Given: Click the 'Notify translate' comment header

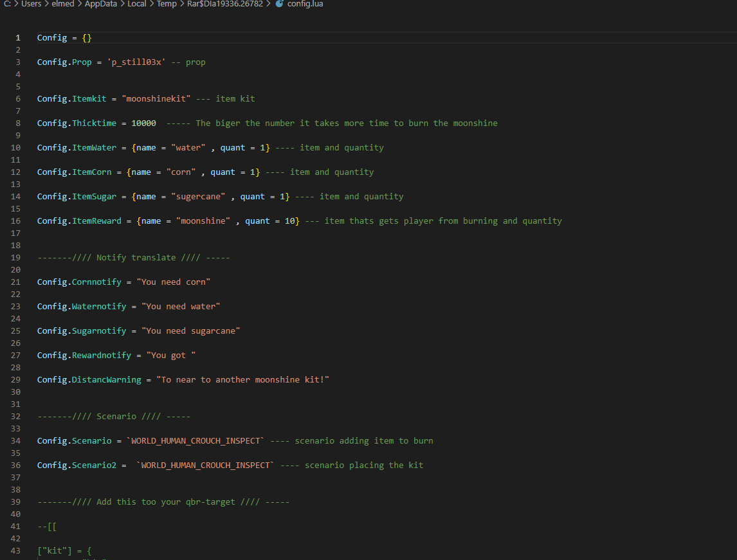Looking at the screenshot, I should (134, 257).
